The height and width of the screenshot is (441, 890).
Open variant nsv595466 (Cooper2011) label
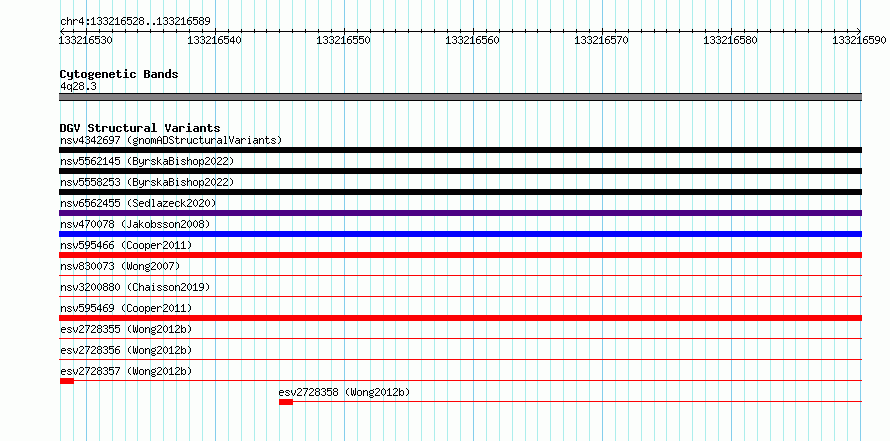(126, 245)
